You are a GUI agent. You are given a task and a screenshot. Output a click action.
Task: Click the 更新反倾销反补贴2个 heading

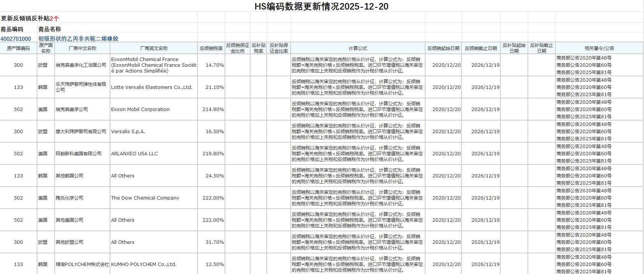[x=30, y=18]
